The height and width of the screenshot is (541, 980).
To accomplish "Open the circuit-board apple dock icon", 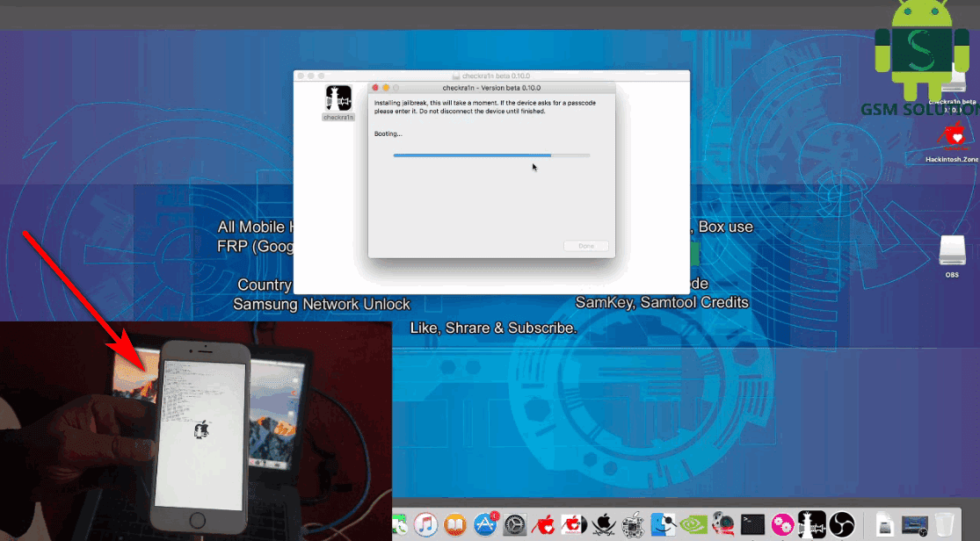I will coord(633,525).
